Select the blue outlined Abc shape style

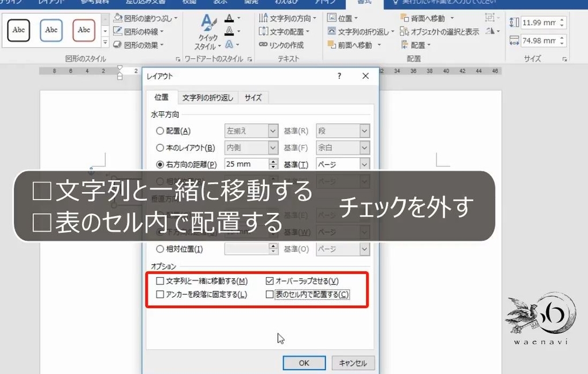[51, 30]
